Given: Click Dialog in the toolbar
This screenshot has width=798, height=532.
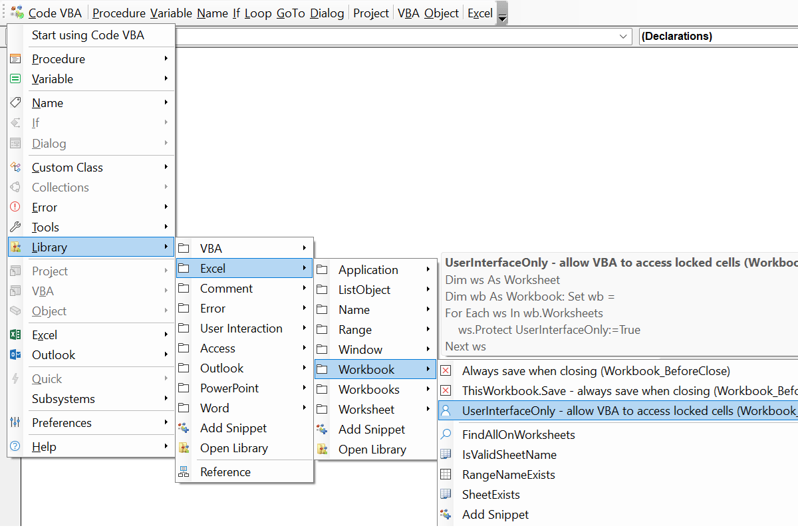Looking at the screenshot, I should 327,13.
